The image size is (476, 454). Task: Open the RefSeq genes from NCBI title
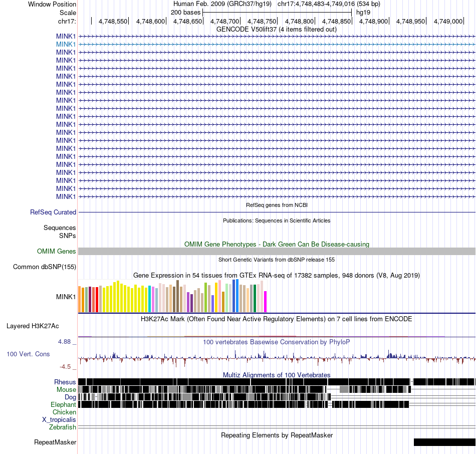coord(277,205)
